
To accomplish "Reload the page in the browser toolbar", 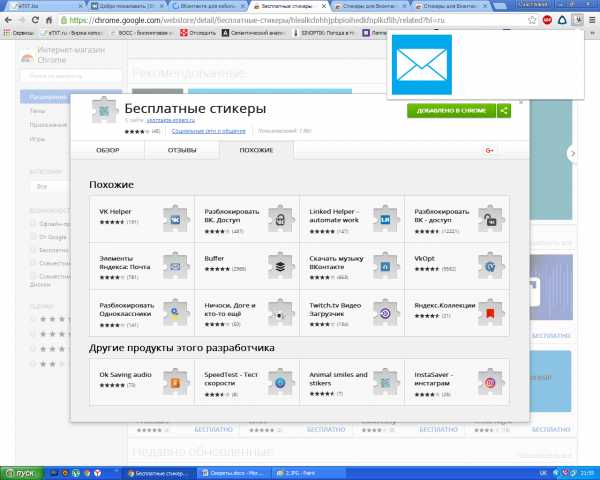I will [x=35, y=20].
